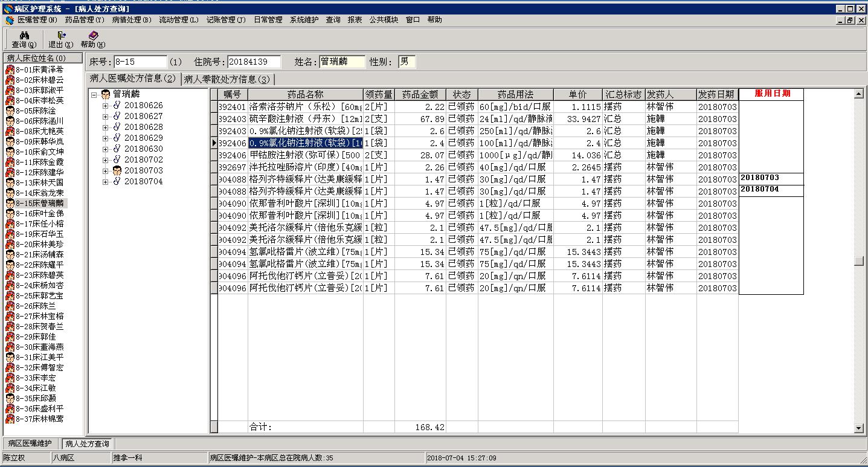
Task: Click the 床号 input field showing 8-15
Action: [x=140, y=62]
